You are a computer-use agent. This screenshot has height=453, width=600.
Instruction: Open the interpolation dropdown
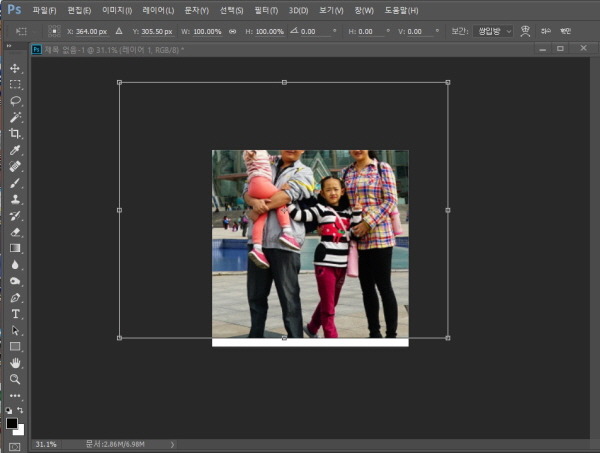coord(493,31)
